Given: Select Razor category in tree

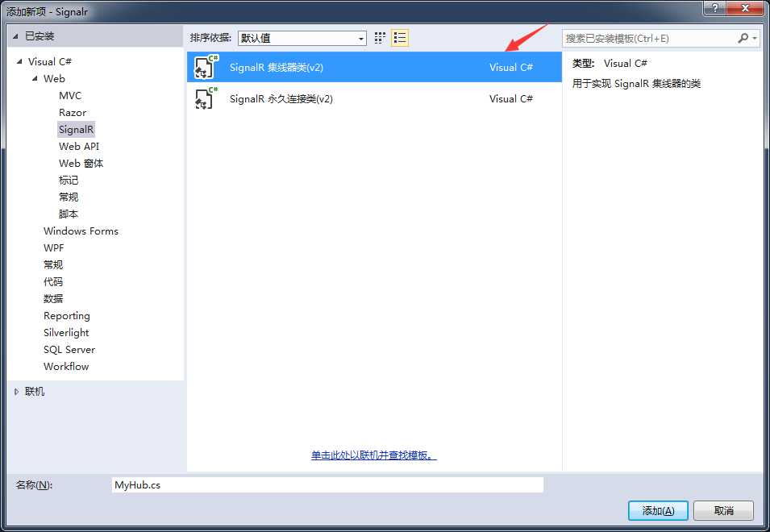Looking at the screenshot, I should tap(73, 112).
